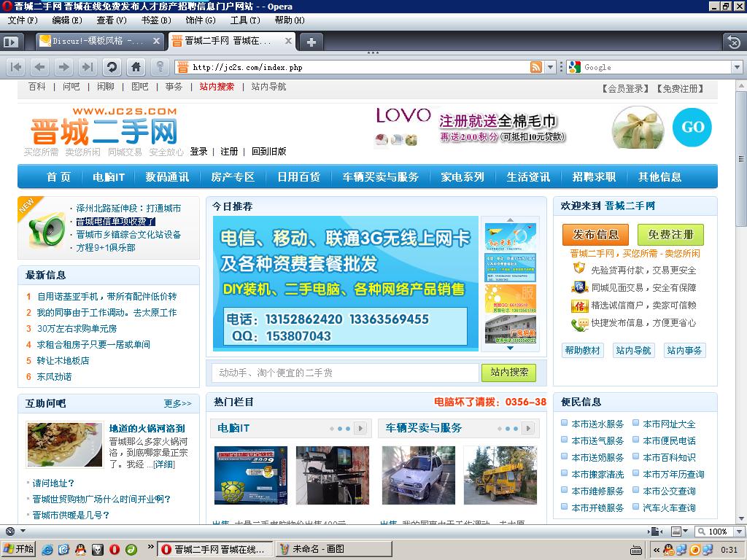747x560 pixels.
Task: Open a new tab with plus button
Action: (x=311, y=42)
